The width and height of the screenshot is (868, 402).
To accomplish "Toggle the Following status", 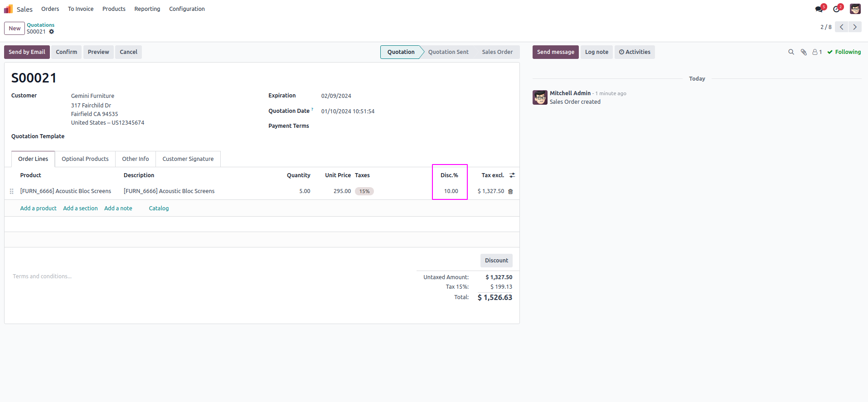I will [844, 52].
